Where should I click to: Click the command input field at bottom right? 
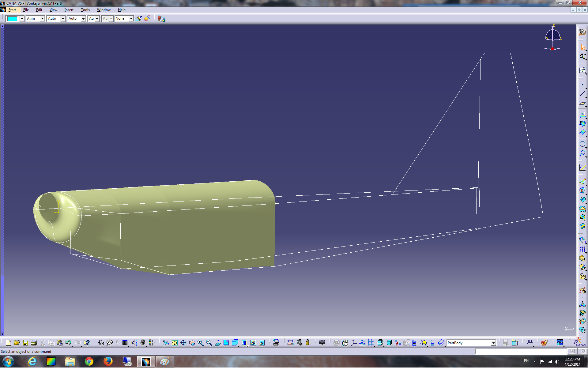point(521,352)
